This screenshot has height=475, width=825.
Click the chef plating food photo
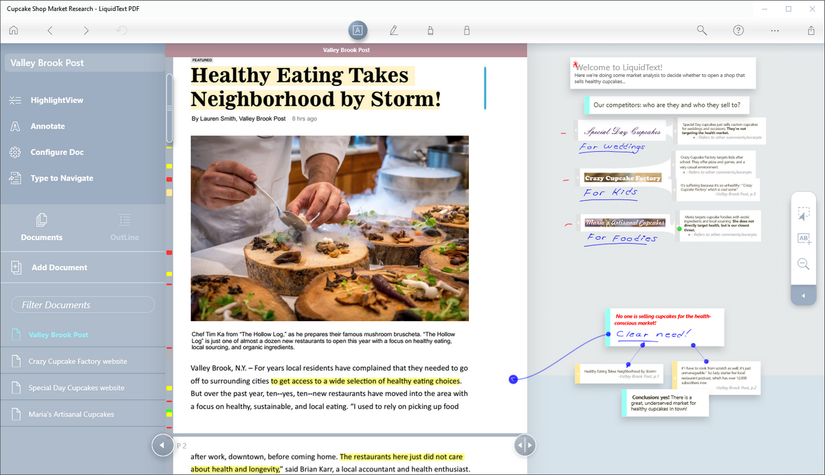pos(329,228)
